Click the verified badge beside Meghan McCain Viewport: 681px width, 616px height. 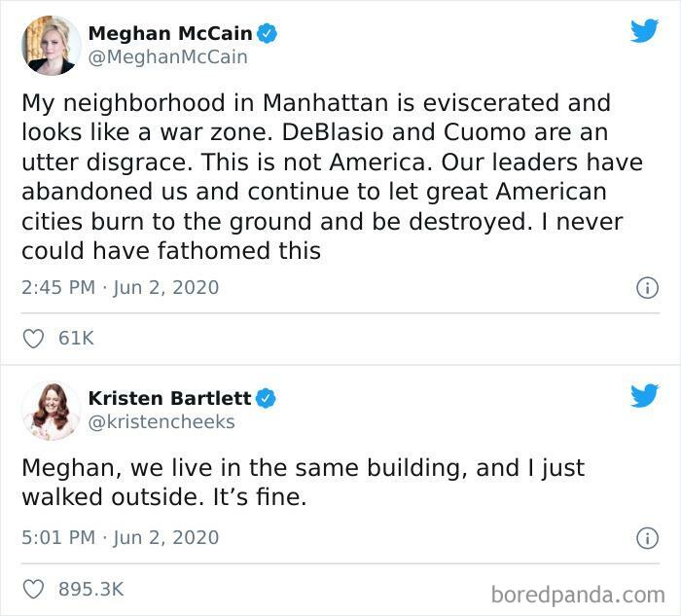pos(268,33)
